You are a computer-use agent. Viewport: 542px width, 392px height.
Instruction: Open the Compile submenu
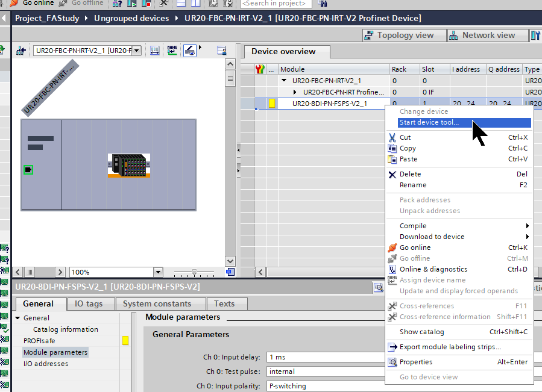click(x=459, y=226)
